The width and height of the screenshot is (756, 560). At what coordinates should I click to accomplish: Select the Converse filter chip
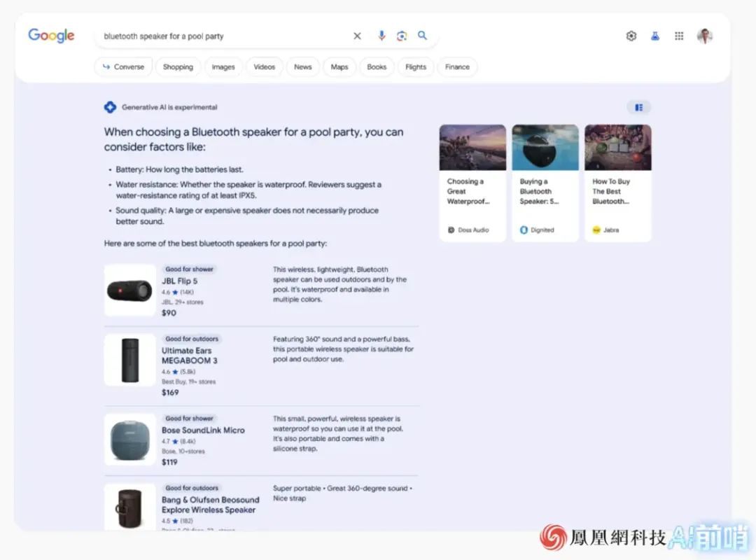(x=123, y=67)
